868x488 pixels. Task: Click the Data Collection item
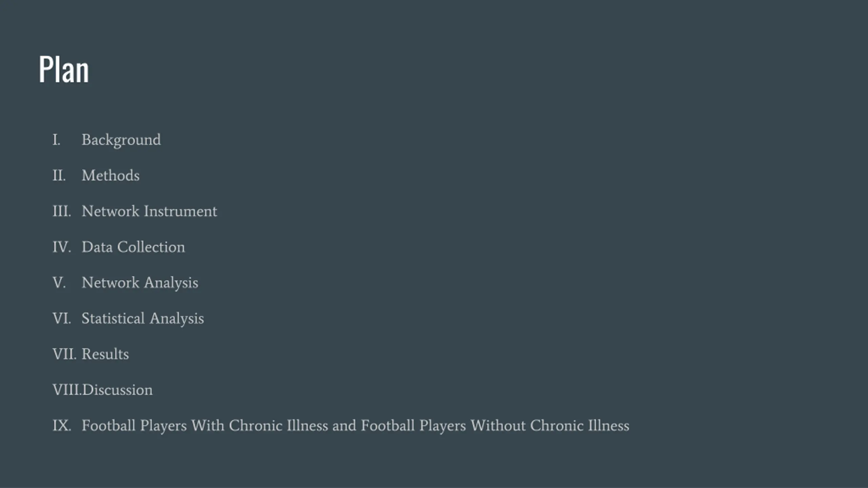point(133,247)
